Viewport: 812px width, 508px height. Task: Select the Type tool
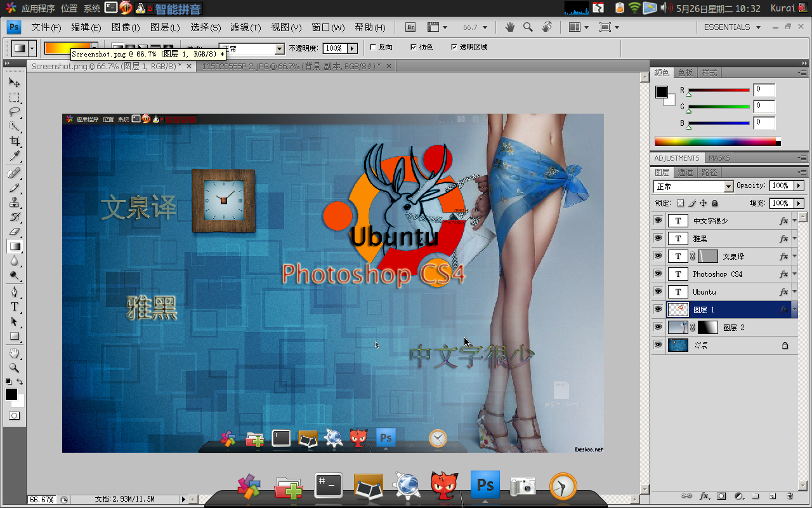14,307
